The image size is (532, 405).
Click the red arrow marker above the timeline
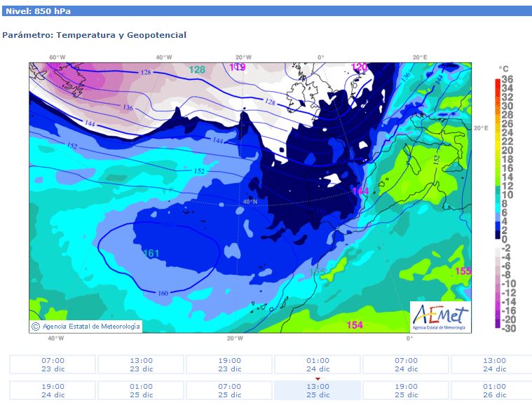[x=318, y=379]
